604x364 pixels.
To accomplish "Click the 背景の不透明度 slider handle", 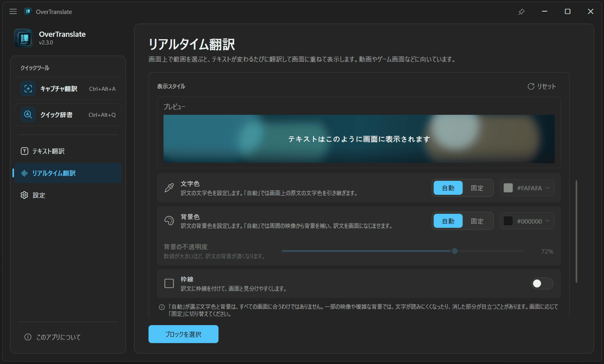I will [455, 251].
